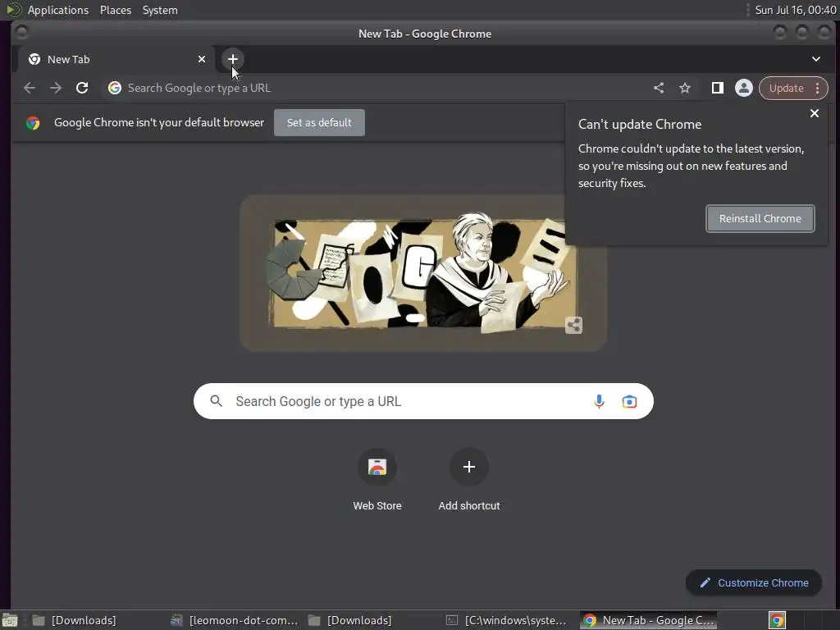Switch to second Downloads taskbar window
Screen dimensions: 840x630
tap(350, 620)
